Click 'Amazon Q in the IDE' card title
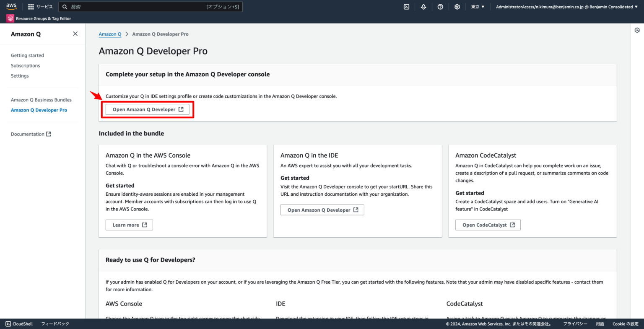The image size is (644, 329). [x=309, y=155]
